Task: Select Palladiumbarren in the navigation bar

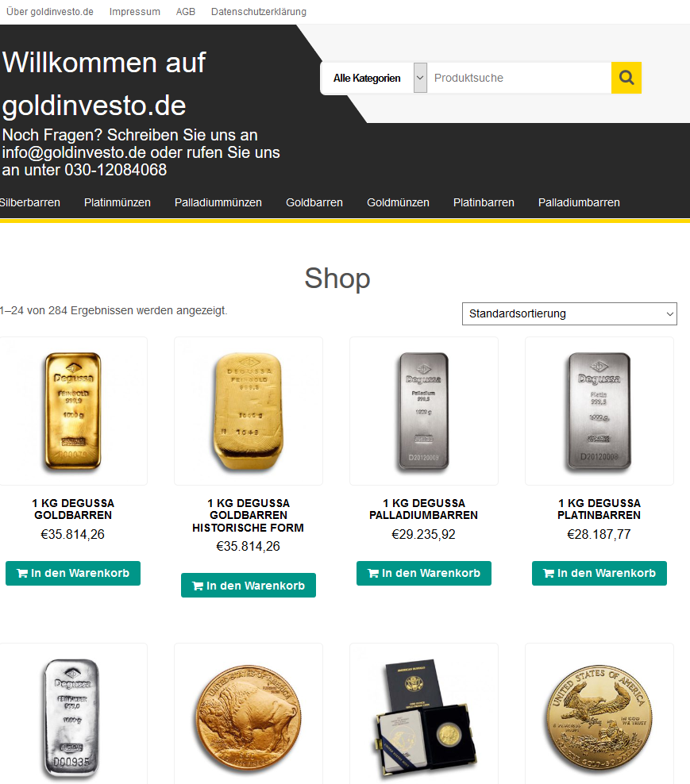Action: [x=579, y=202]
